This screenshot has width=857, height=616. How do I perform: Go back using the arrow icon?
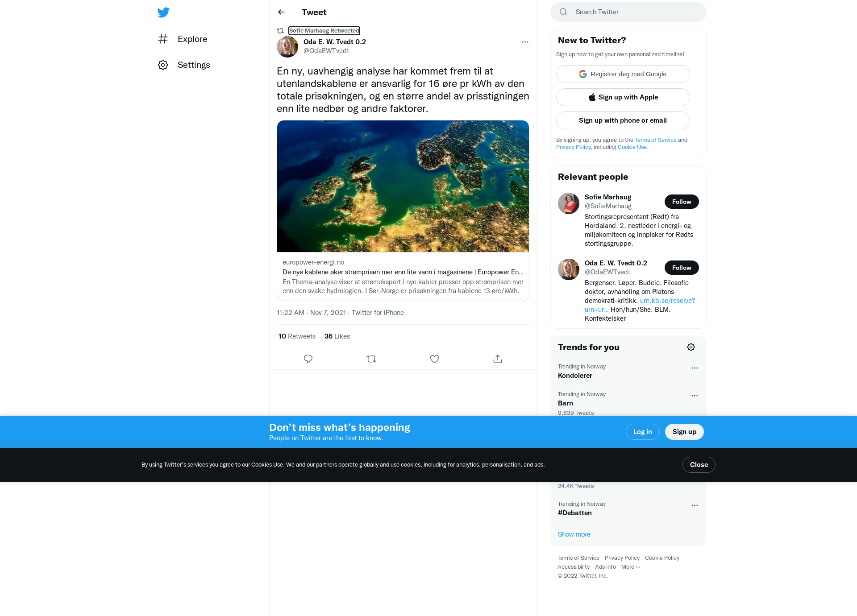(x=281, y=12)
